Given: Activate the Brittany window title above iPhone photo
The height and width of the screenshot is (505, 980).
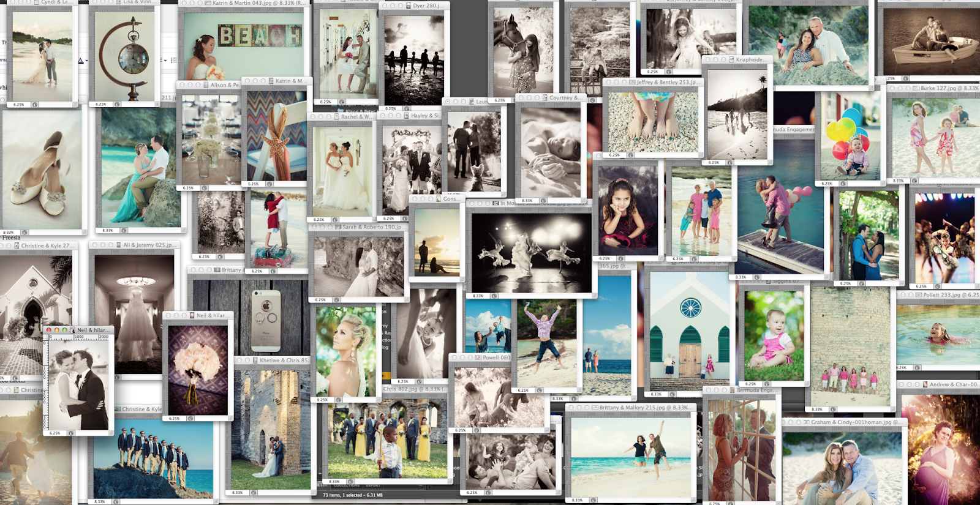Looking at the screenshot, I should click(216, 270).
